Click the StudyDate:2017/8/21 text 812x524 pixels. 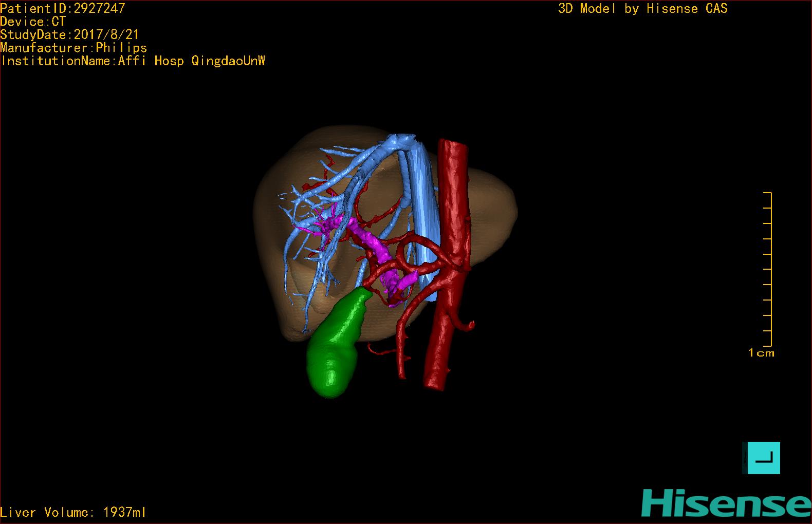(x=70, y=34)
